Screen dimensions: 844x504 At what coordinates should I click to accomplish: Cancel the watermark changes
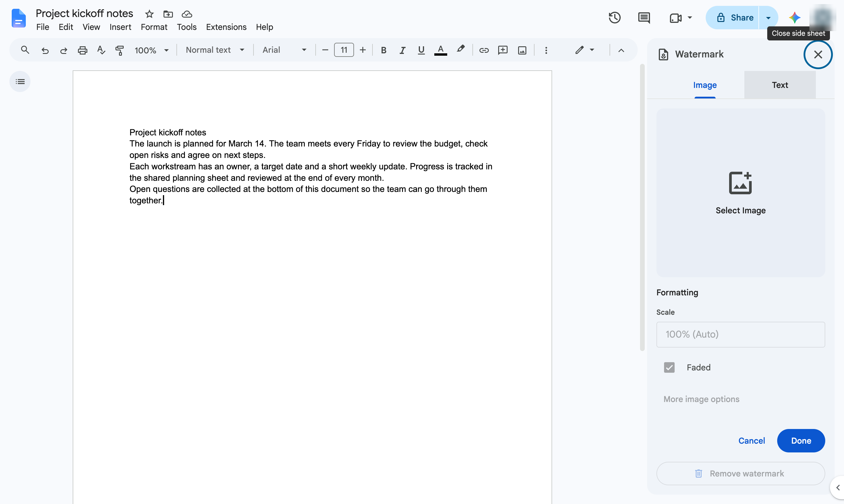click(x=751, y=440)
